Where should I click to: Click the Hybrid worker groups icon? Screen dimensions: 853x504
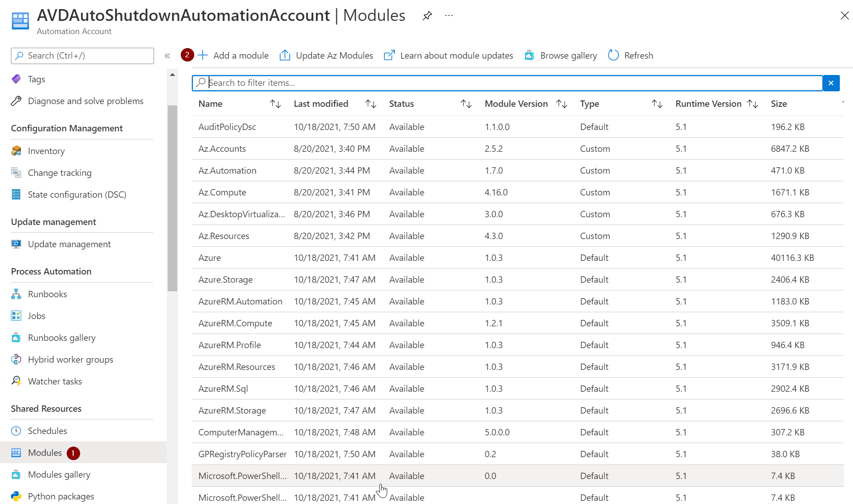(x=16, y=359)
